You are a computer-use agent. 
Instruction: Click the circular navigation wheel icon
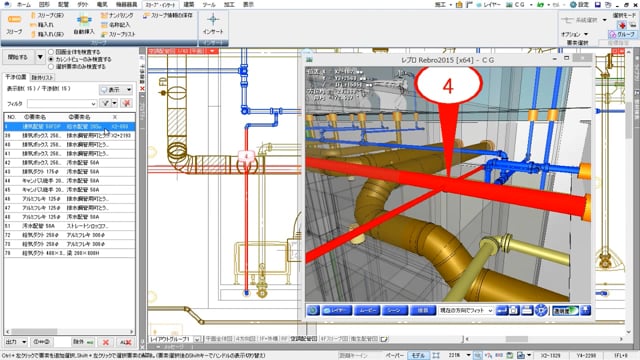click(541, 311)
